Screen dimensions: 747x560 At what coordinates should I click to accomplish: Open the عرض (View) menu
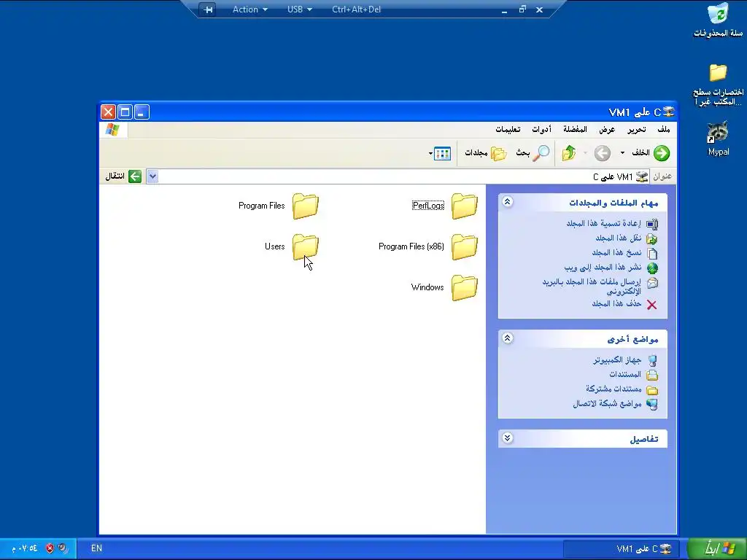click(x=607, y=130)
